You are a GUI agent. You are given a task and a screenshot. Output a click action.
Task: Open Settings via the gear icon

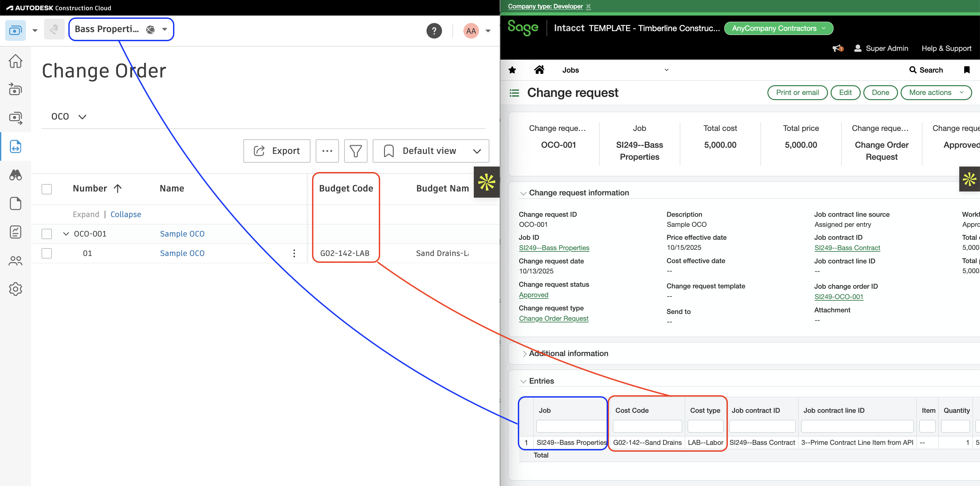(x=15, y=289)
